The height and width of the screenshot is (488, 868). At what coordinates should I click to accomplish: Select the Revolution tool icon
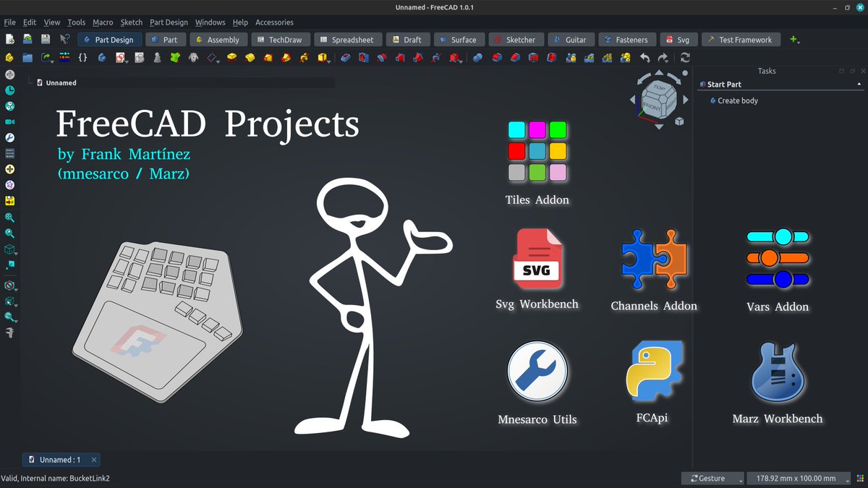point(250,58)
